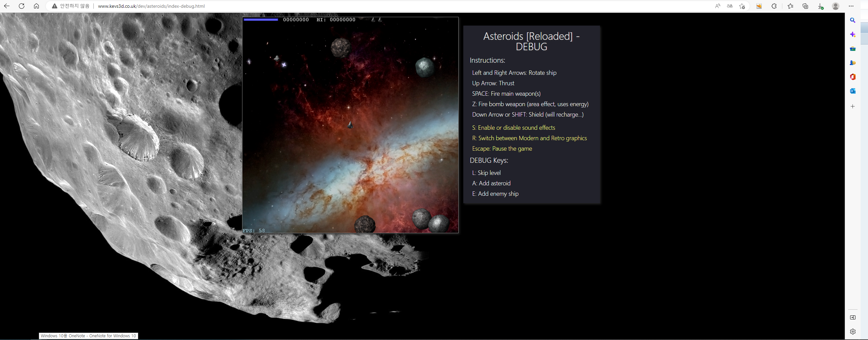Image resolution: width=868 pixels, height=340 pixels.
Task: Click the 'Instructions:' heading
Action: tap(487, 60)
